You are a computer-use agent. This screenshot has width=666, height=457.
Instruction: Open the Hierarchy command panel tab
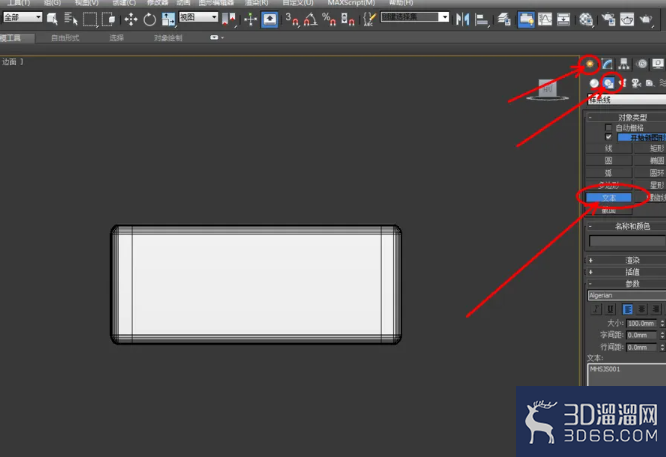[x=624, y=64]
